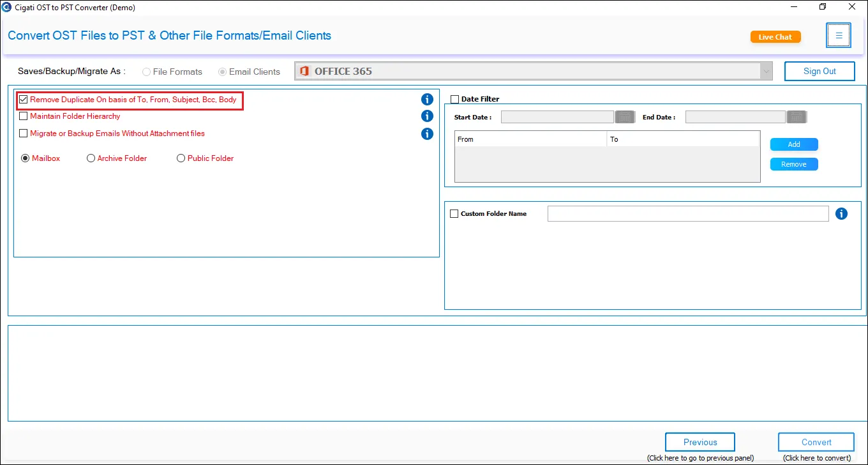The width and height of the screenshot is (868, 465).
Task: Enable Maintain Folder Hierarchy
Action: (x=24, y=116)
